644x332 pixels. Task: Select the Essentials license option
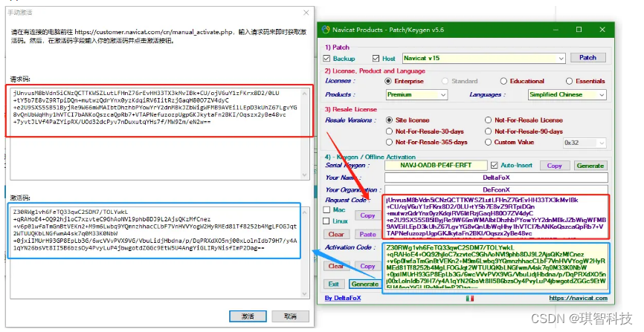point(569,81)
